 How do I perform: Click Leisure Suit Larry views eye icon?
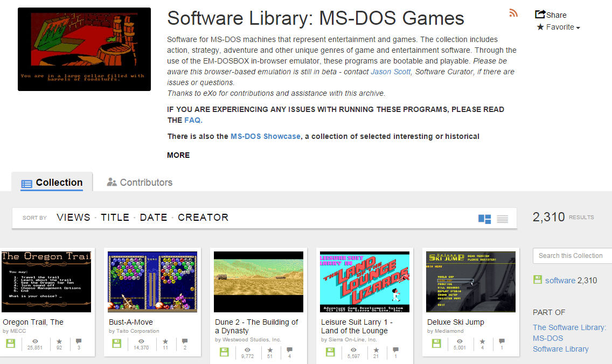pos(353,349)
